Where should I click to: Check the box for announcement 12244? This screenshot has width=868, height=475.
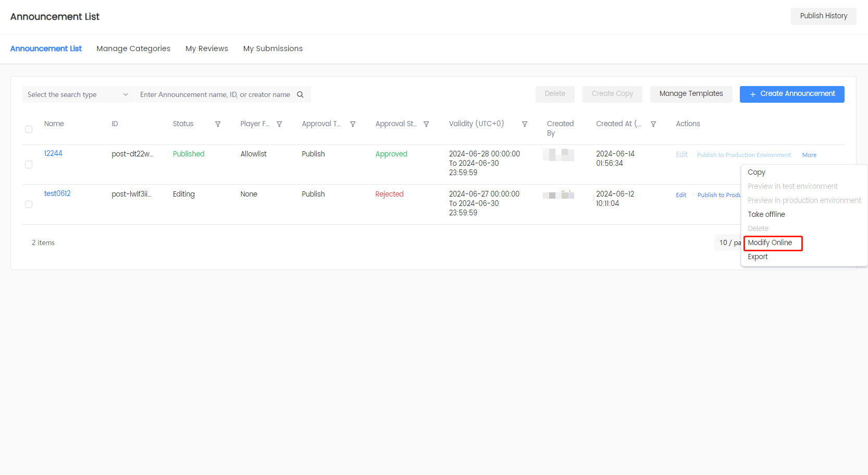pos(29,165)
